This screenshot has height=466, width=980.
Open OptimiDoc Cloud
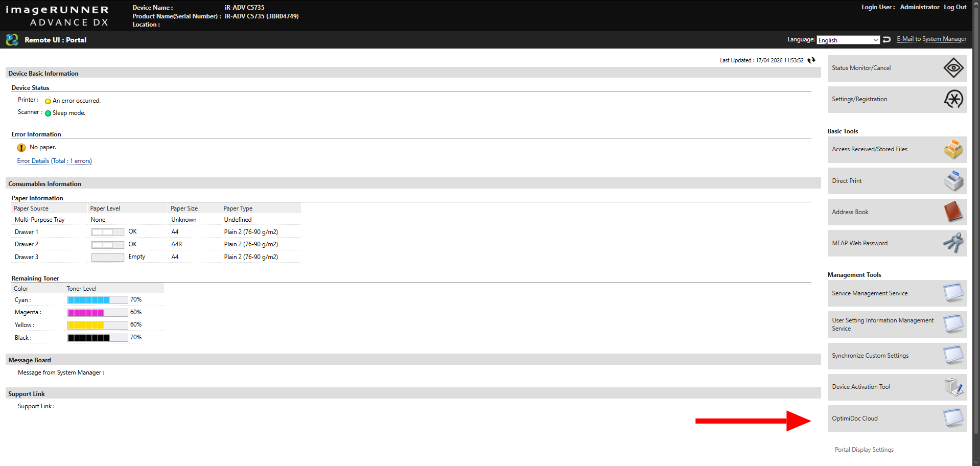897,418
